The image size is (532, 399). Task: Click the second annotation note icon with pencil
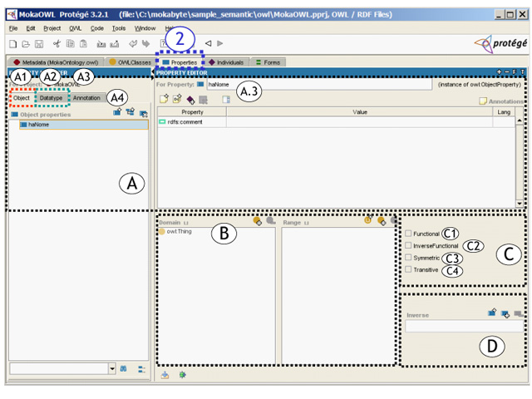177,99
